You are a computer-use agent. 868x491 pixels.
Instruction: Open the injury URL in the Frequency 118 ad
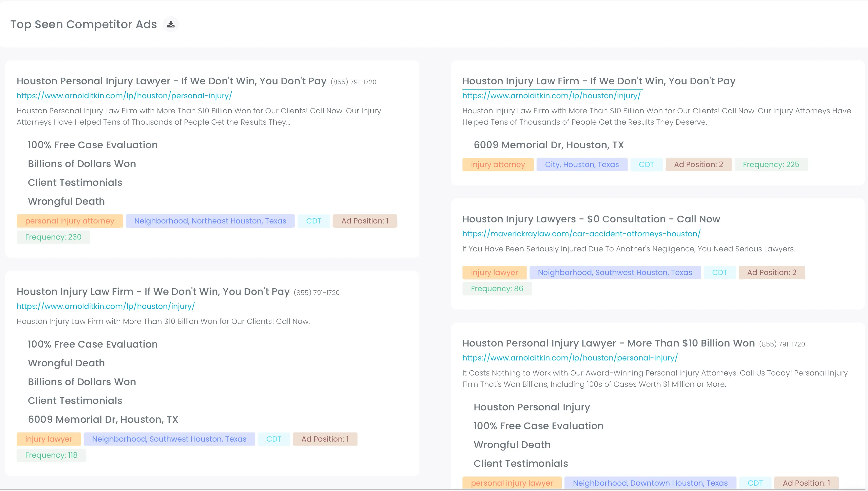(x=106, y=306)
